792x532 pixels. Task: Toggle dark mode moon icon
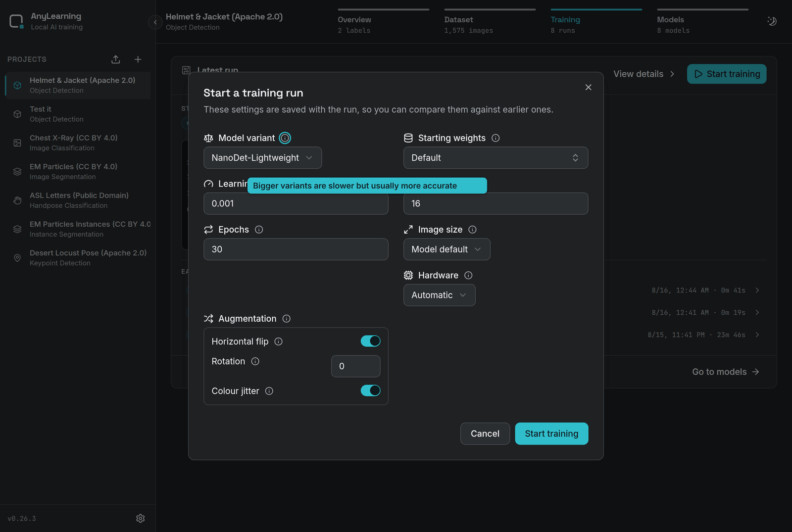[x=772, y=21]
